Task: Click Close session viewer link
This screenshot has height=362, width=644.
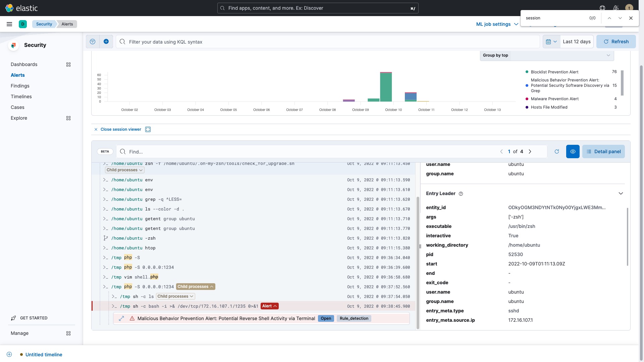Action: 120,129
